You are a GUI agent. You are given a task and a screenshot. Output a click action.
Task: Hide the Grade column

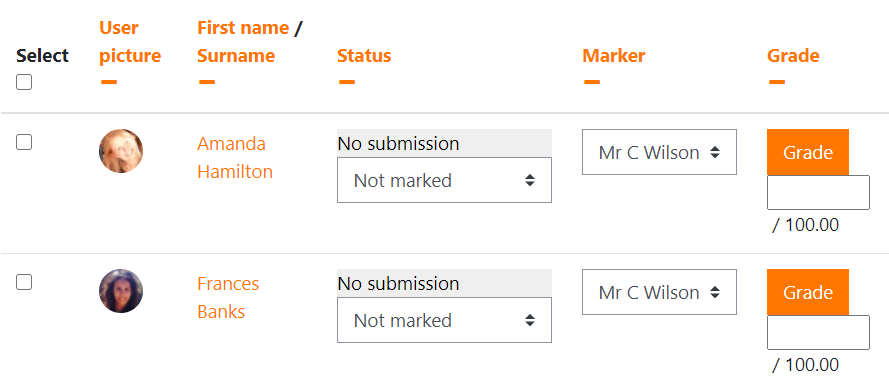[x=777, y=82]
